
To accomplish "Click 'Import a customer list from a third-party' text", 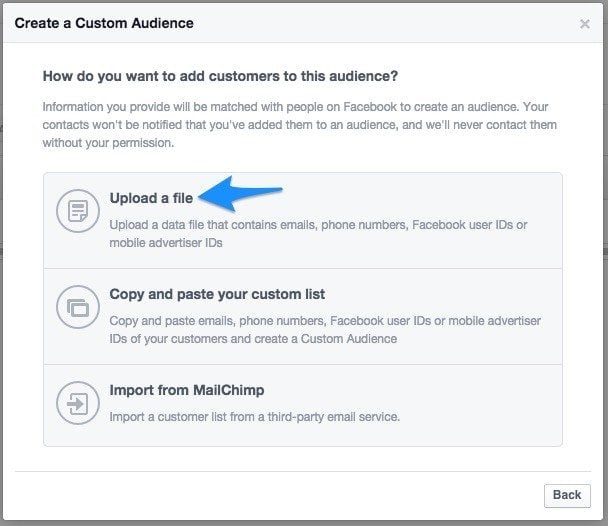I will [254, 417].
